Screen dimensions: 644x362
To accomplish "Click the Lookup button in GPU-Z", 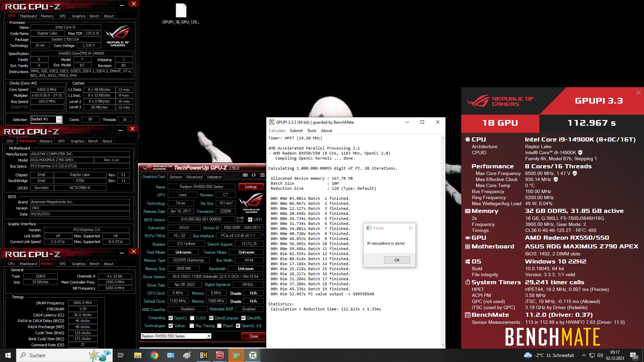I will coord(251,187).
